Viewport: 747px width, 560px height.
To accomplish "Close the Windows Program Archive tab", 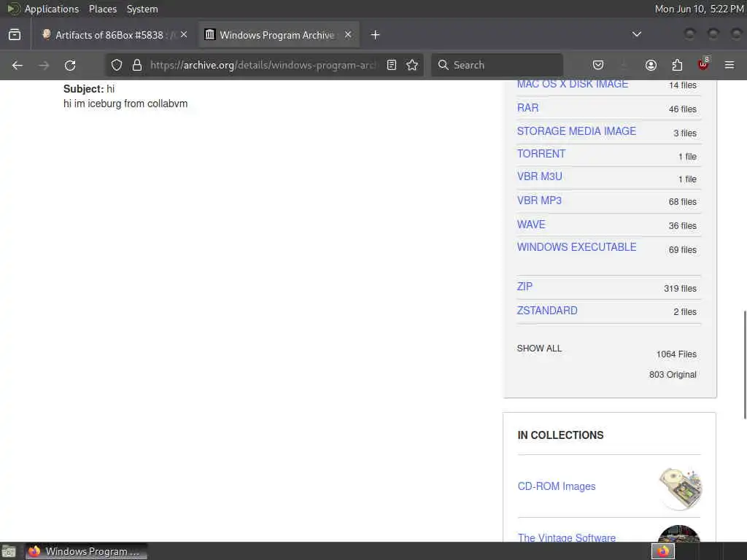I will pyautogui.click(x=348, y=35).
